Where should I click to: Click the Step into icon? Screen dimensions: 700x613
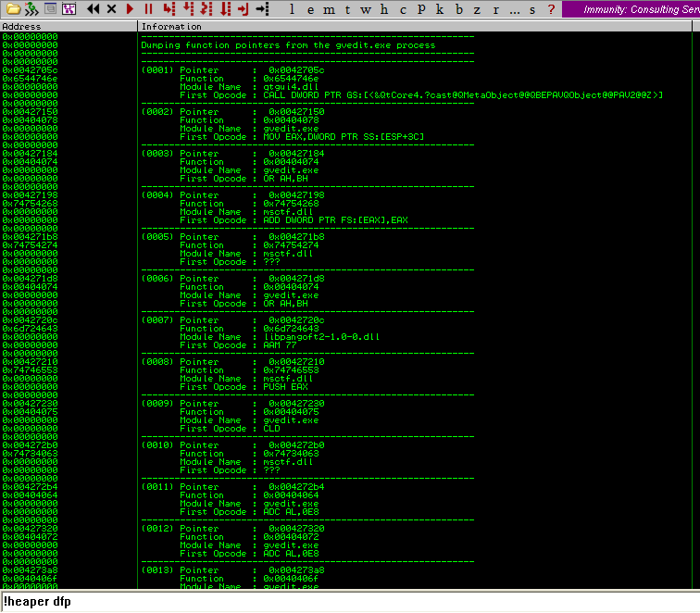point(169,8)
